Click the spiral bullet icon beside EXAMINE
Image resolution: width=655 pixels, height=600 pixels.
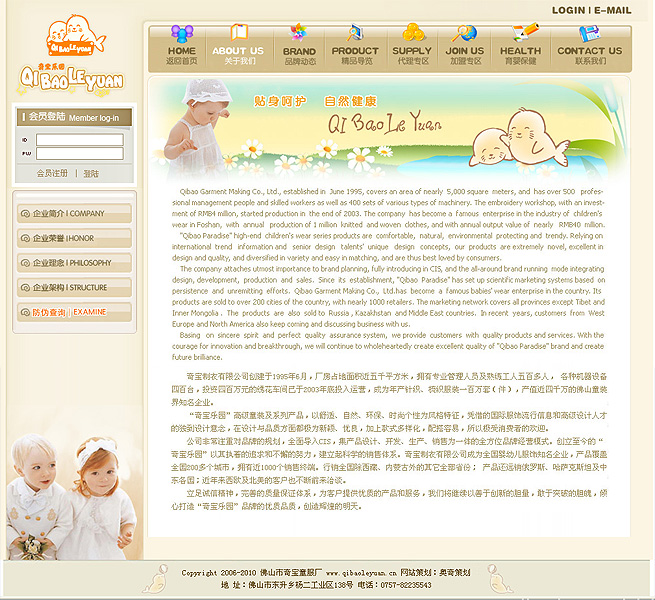pyautogui.click(x=25, y=312)
